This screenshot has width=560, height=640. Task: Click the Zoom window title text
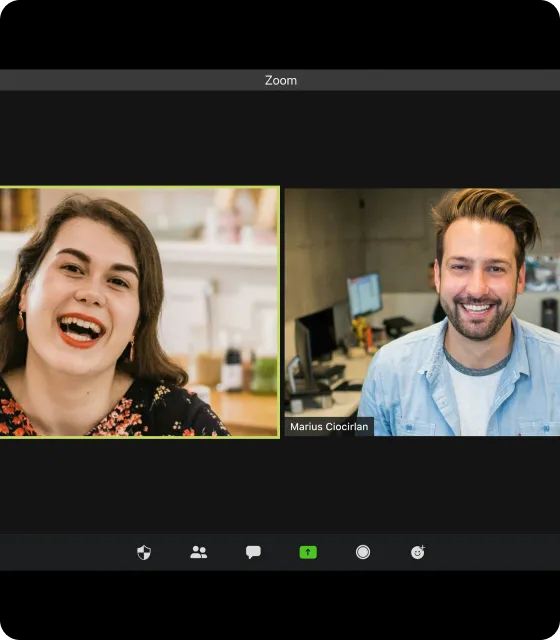pos(281,80)
